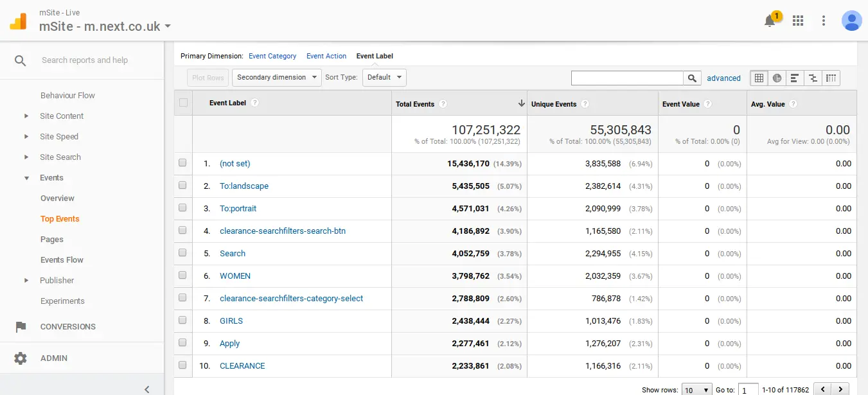
Task: Open Events Overview report
Action: coord(57,198)
